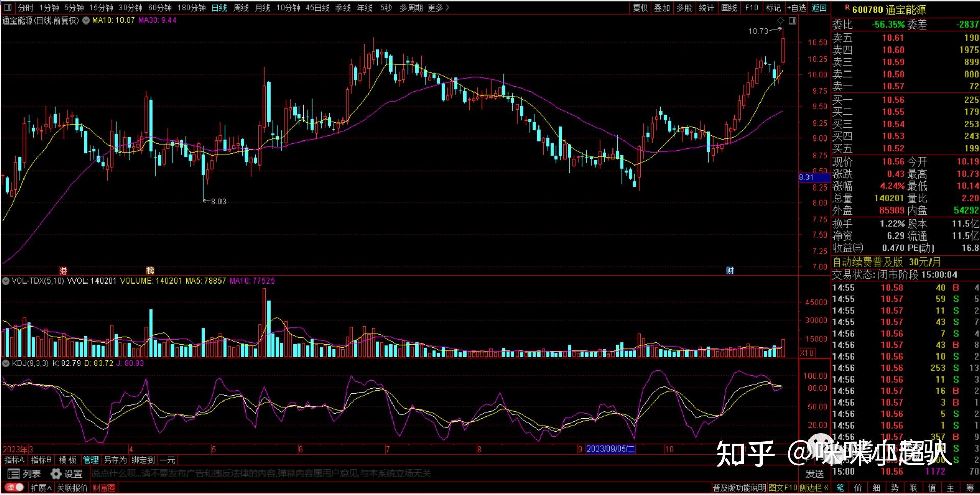
Task: Click the 榜 marker on the chart's bottom edge
Action: [x=150, y=270]
